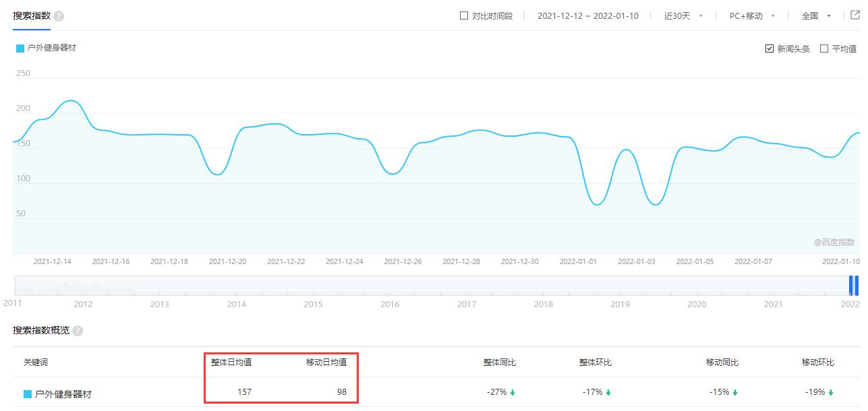Image resolution: width=868 pixels, height=411 pixels.
Task: Click the blue range handle on year timeline
Action: tap(854, 286)
